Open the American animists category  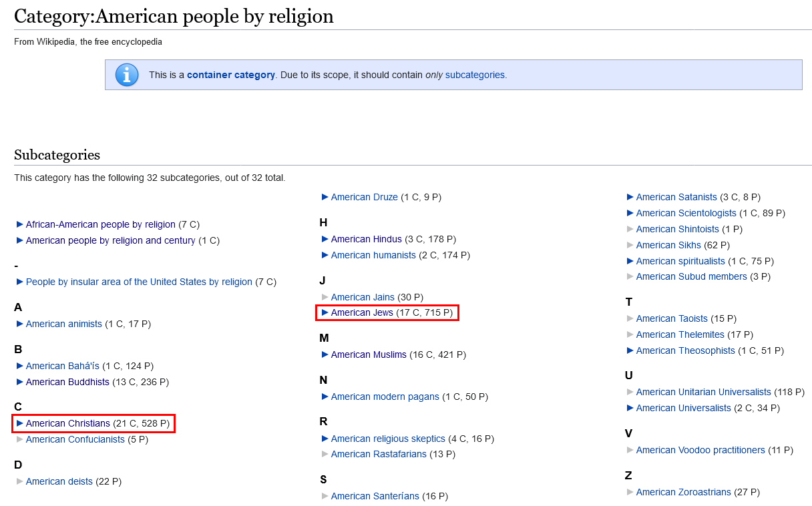(x=64, y=324)
